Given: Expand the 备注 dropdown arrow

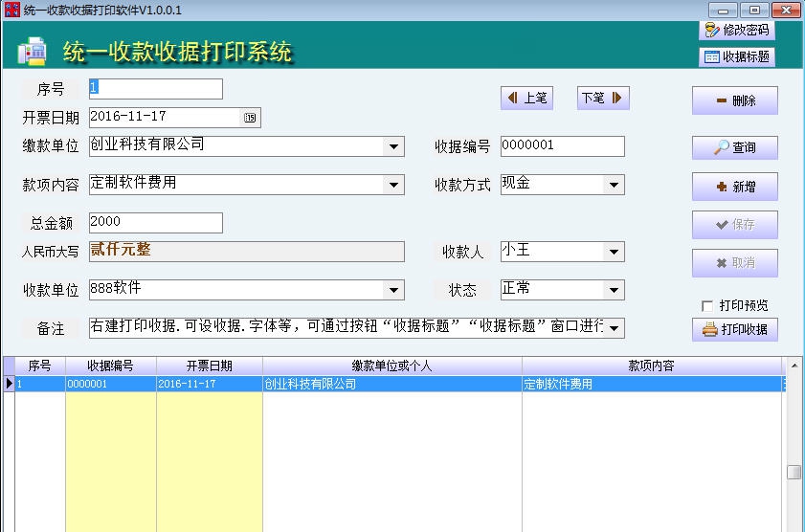Looking at the screenshot, I should (x=614, y=328).
